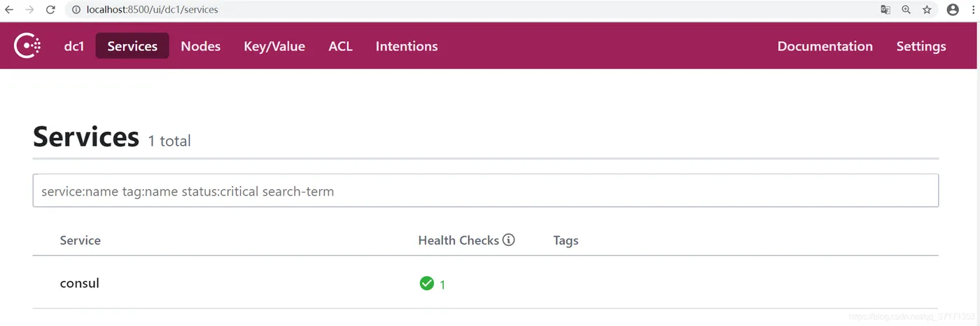
Task: Click the Consul logo icon
Action: point(27,46)
